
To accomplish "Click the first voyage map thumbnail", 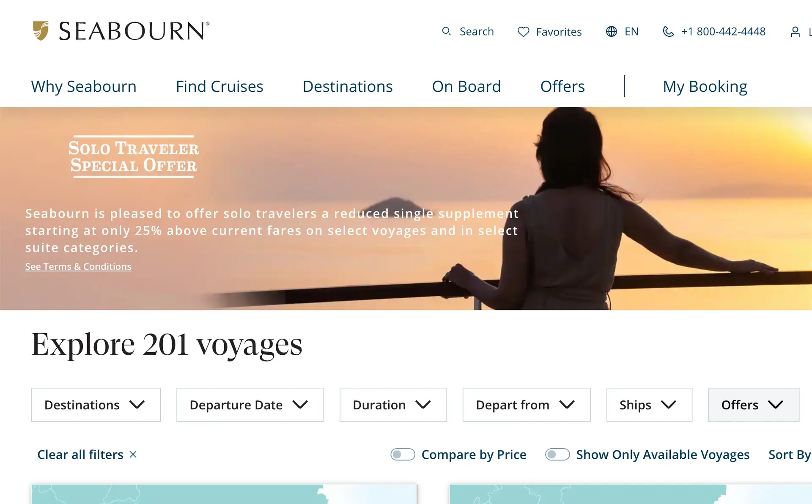I will pos(224,494).
